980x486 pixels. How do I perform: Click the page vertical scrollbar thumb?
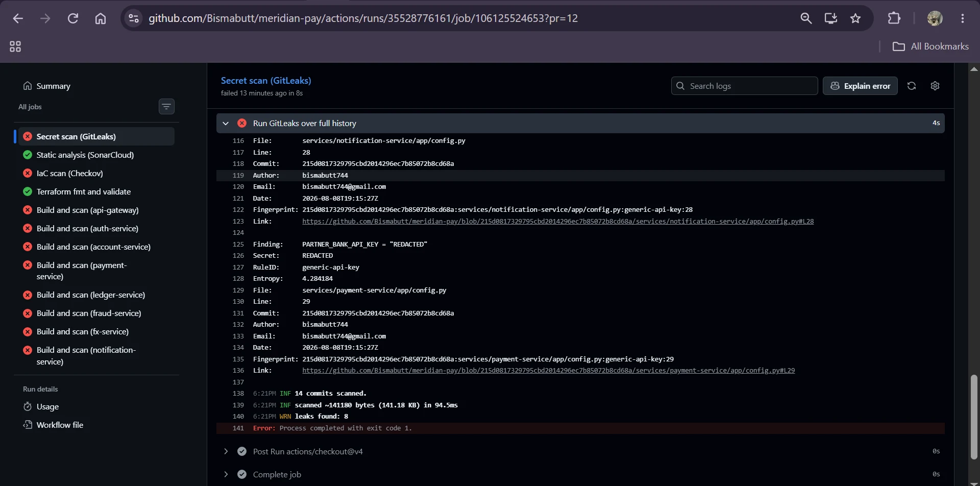click(x=974, y=417)
